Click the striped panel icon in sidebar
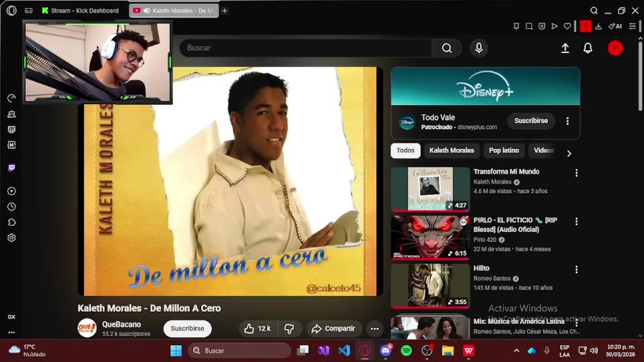This screenshot has width=644, height=362. pyautogui.click(x=12, y=129)
